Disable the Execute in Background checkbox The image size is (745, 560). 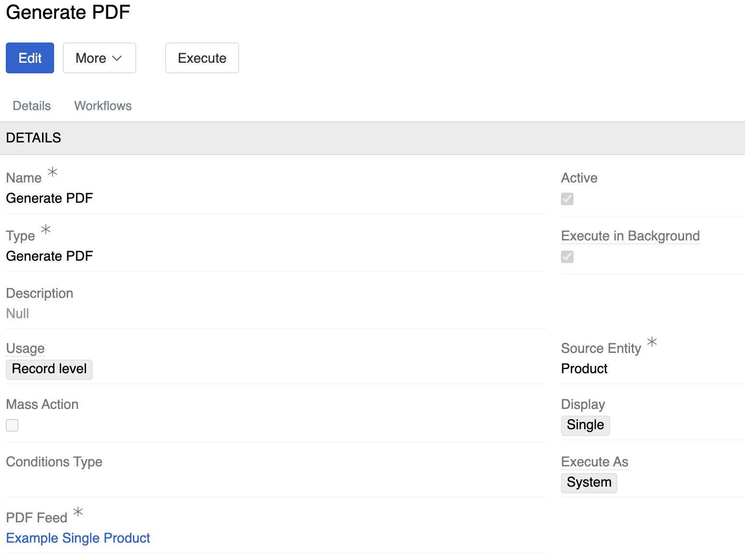(567, 257)
